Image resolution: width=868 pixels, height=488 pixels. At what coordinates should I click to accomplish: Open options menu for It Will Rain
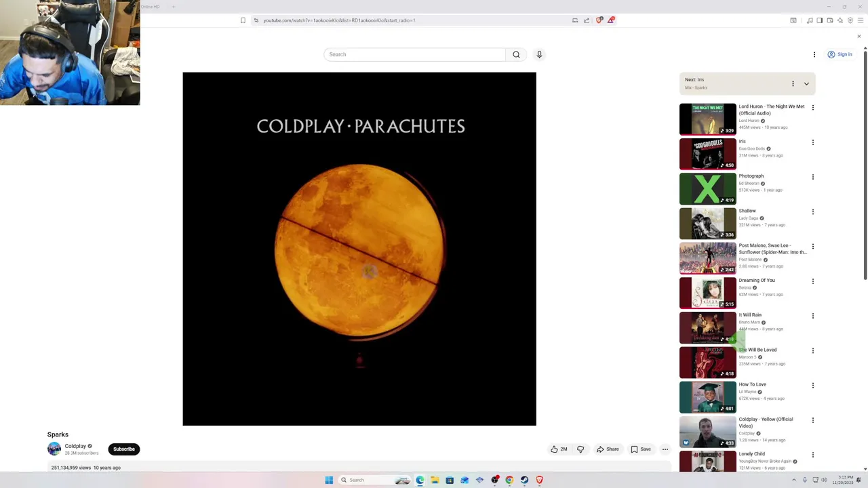click(x=813, y=316)
